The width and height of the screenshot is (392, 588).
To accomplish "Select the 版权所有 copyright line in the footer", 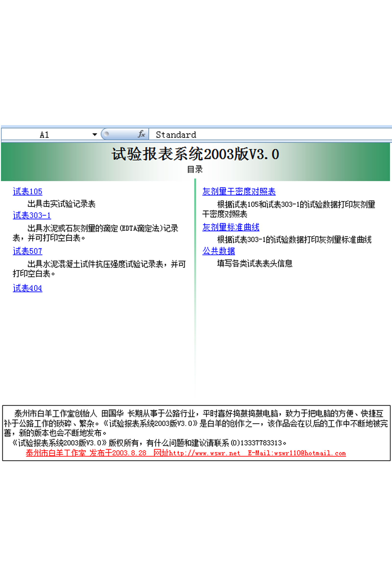I will 150,443.
